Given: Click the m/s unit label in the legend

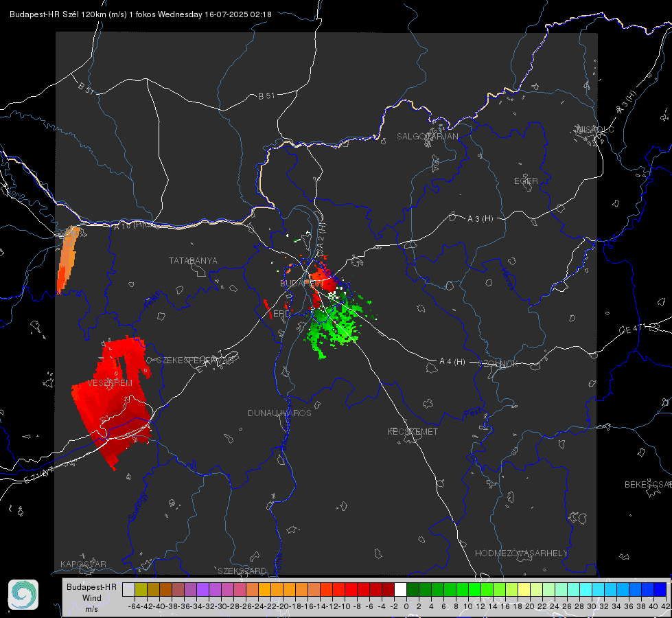Looking at the screenshot, I should pos(91,609).
